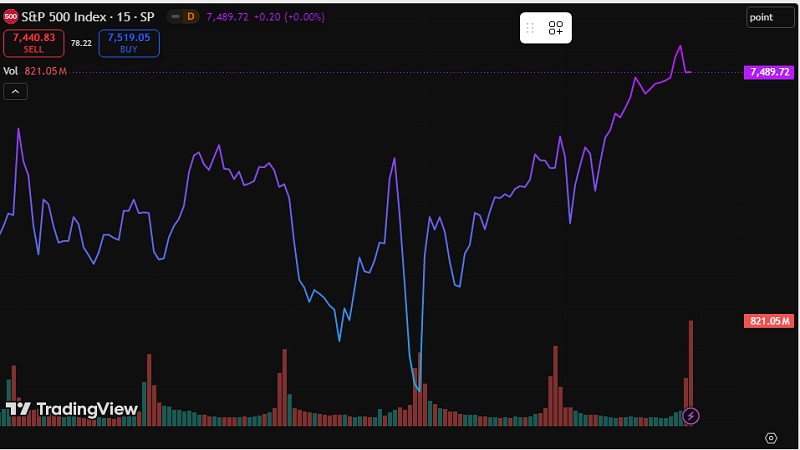Open chart settings with the hexagon gear icon
The width and height of the screenshot is (800, 450).
coord(771,438)
